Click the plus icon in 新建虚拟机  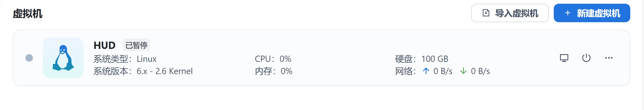568,13
